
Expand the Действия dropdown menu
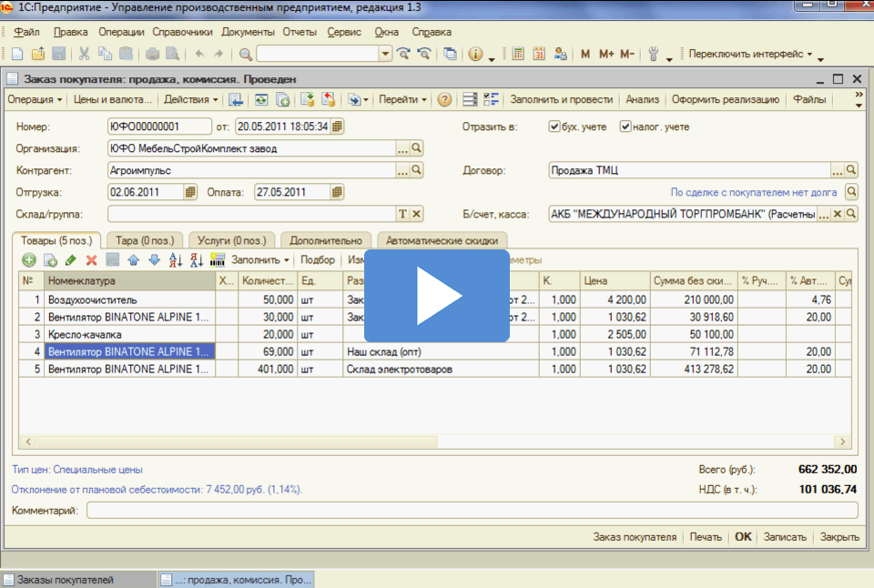(190, 100)
